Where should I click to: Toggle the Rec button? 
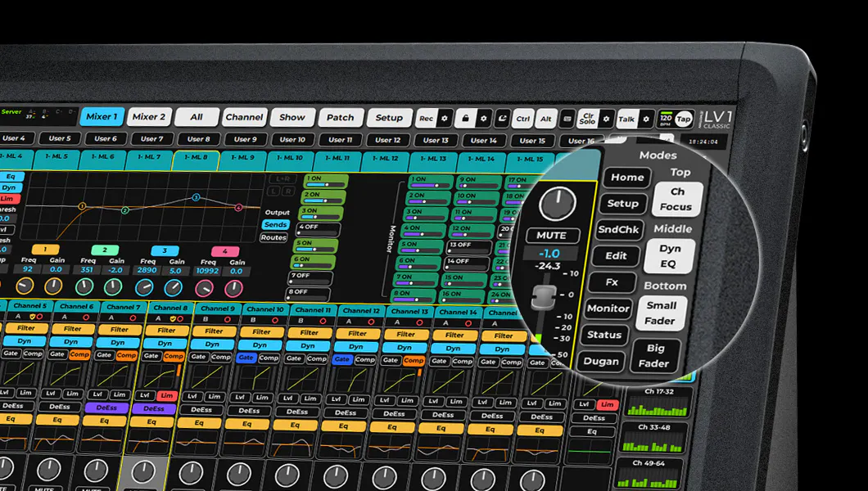tap(427, 119)
